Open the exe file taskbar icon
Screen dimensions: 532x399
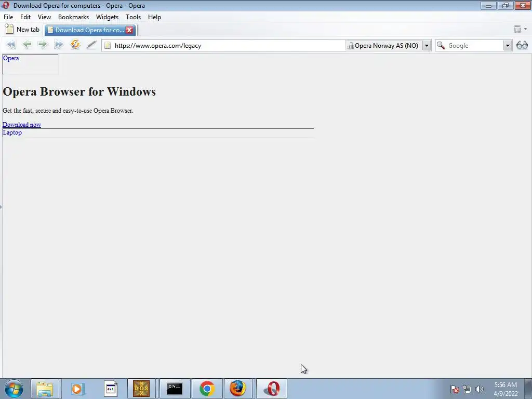110,389
